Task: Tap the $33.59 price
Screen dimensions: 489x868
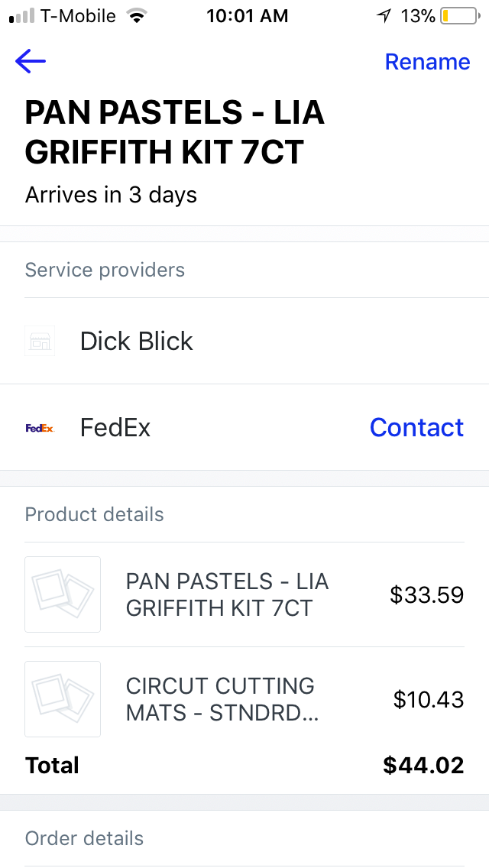Action: tap(426, 594)
